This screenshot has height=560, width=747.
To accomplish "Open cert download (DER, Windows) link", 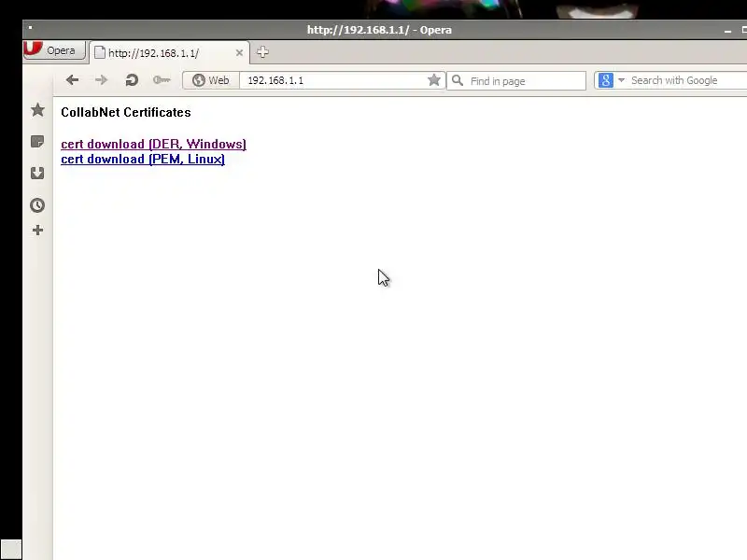I will 153,145.
